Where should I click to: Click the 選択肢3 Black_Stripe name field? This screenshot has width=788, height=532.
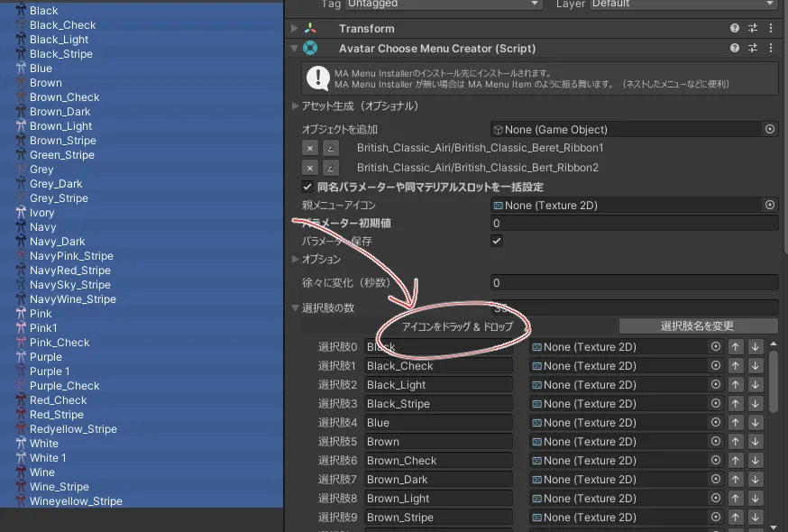(x=437, y=404)
